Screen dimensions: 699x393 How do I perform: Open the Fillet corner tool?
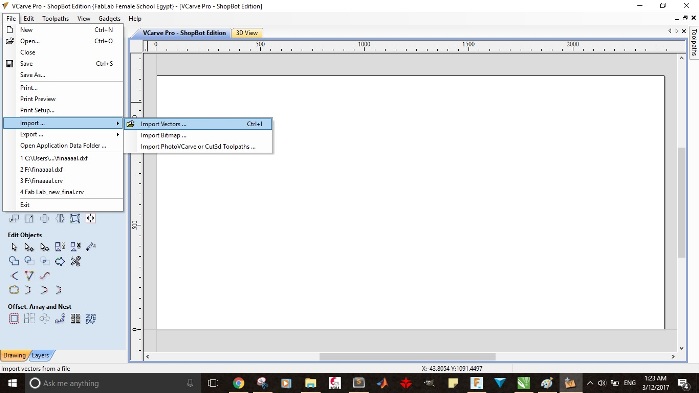click(x=14, y=276)
